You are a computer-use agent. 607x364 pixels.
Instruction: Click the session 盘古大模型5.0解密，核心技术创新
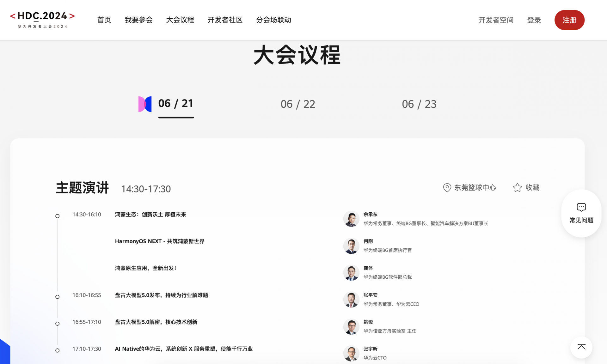pos(156,322)
